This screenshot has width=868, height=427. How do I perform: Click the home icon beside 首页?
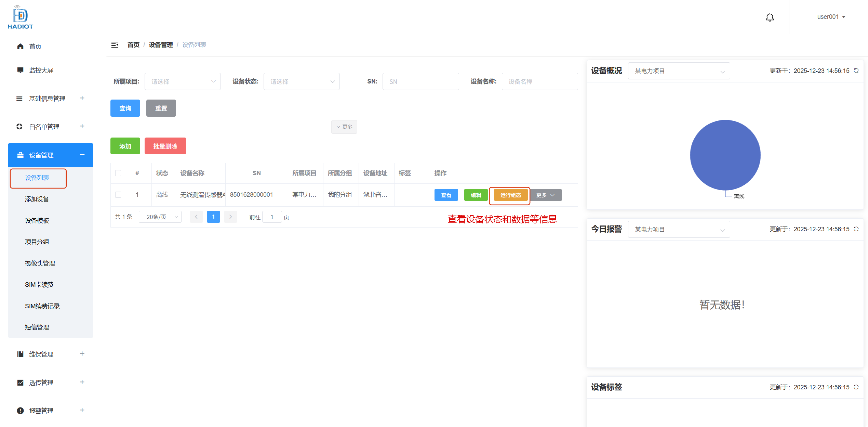20,46
